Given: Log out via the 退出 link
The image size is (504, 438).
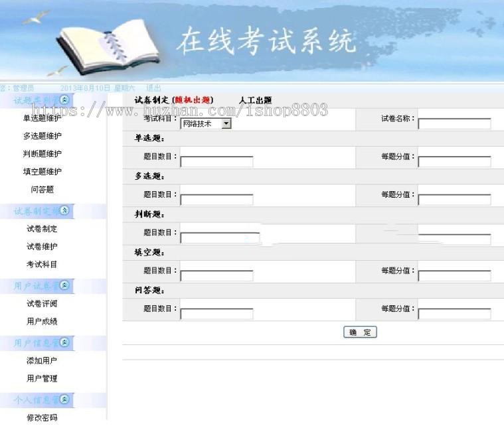Looking at the screenshot, I should 153,88.
